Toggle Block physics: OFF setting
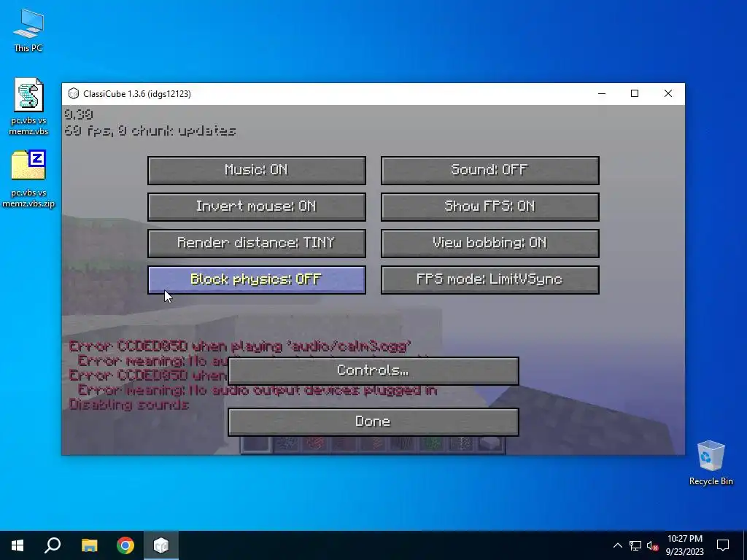 [x=256, y=279]
